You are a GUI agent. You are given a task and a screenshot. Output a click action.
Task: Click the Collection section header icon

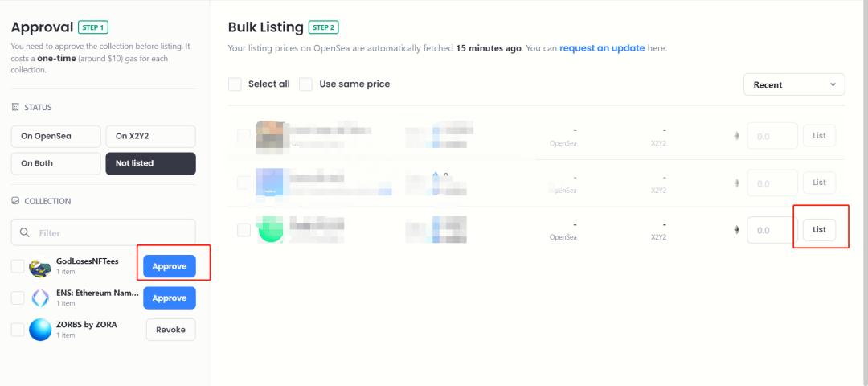pyautogui.click(x=15, y=201)
